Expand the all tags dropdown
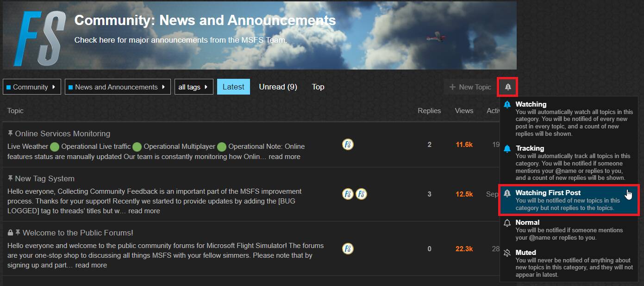644x286 pixels. click(194, 87)
